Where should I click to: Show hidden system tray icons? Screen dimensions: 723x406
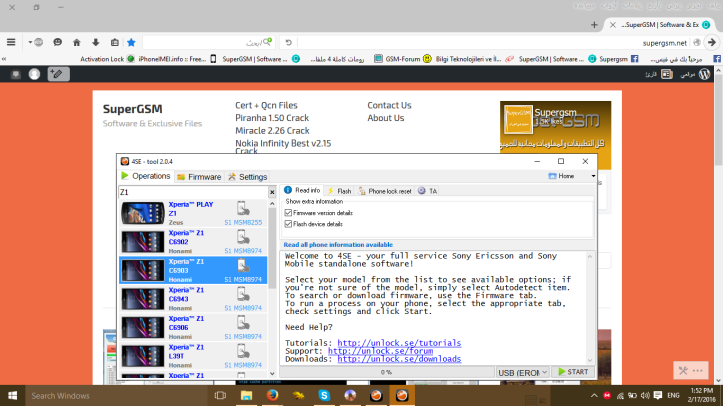(x=594, y=395)
